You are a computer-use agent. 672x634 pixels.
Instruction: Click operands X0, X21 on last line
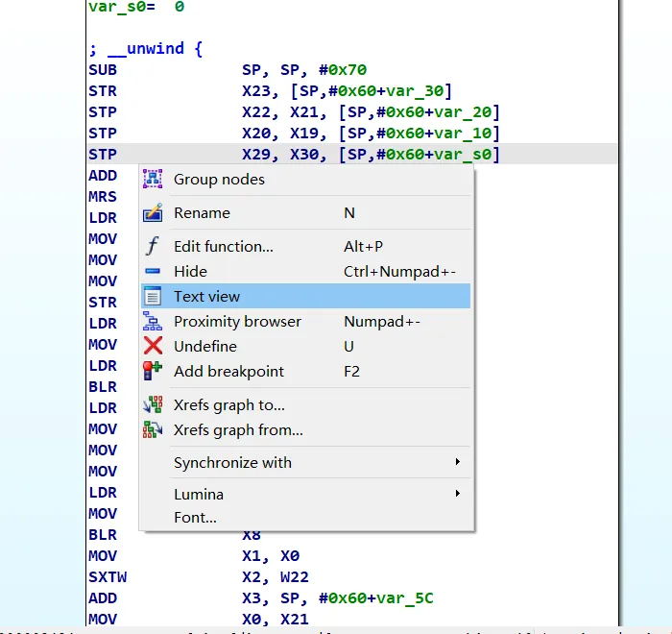[x=276, y=619]
